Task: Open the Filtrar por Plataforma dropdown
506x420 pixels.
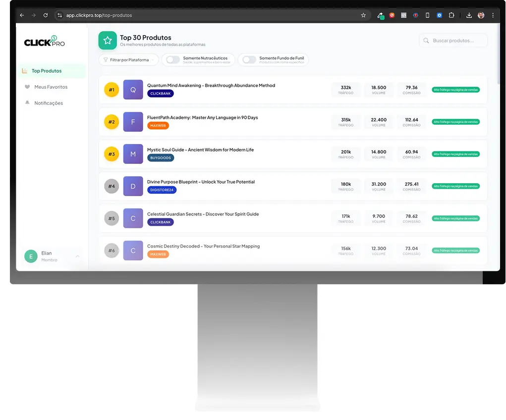Action: [129, 60]
